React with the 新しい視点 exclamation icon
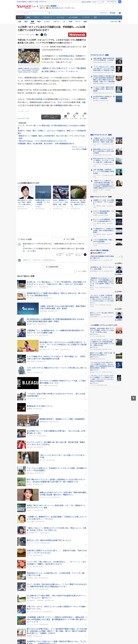 (83, 116)
